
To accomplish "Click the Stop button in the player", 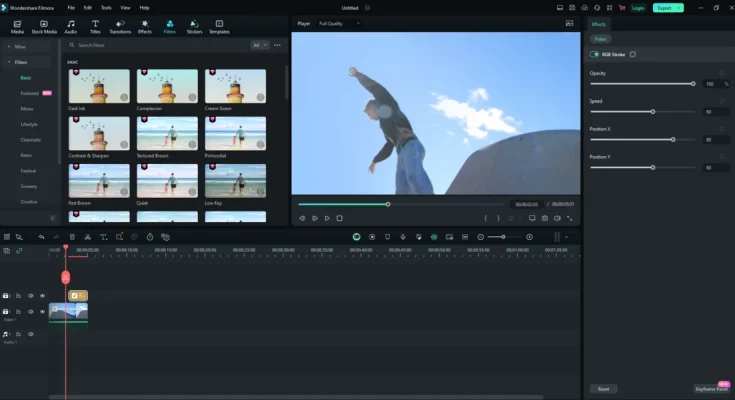I will coord(340,218).
